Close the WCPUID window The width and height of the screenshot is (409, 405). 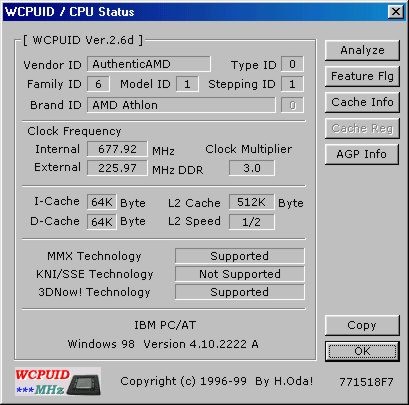coord(396,12)
